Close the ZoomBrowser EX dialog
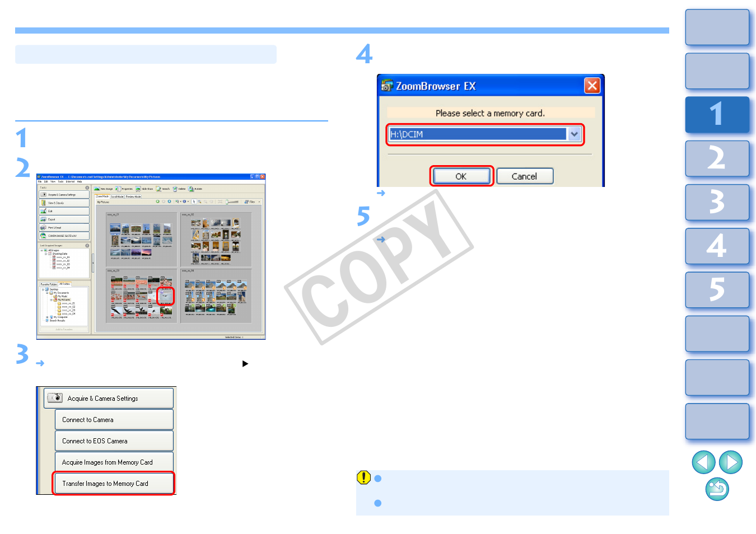The height and width of the screenshot is (534, 756). click(592, 86)
